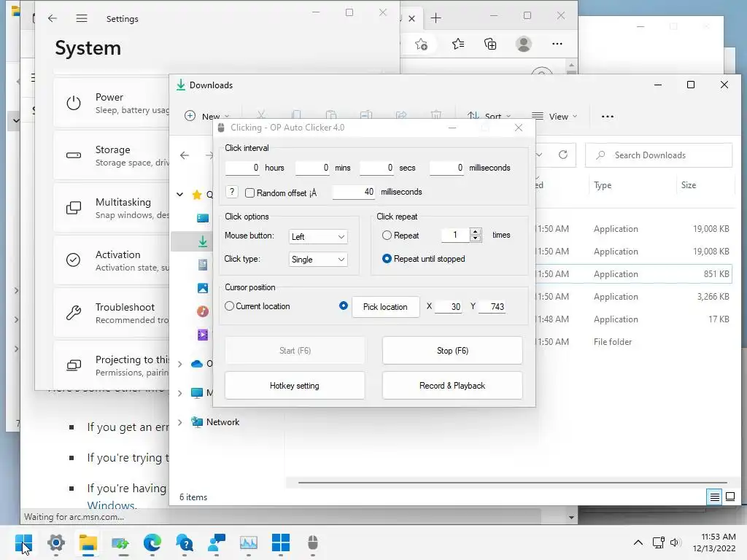Increase repeat times with up arrow
This screenshot has height=560, width=747.
click(475, 231)
